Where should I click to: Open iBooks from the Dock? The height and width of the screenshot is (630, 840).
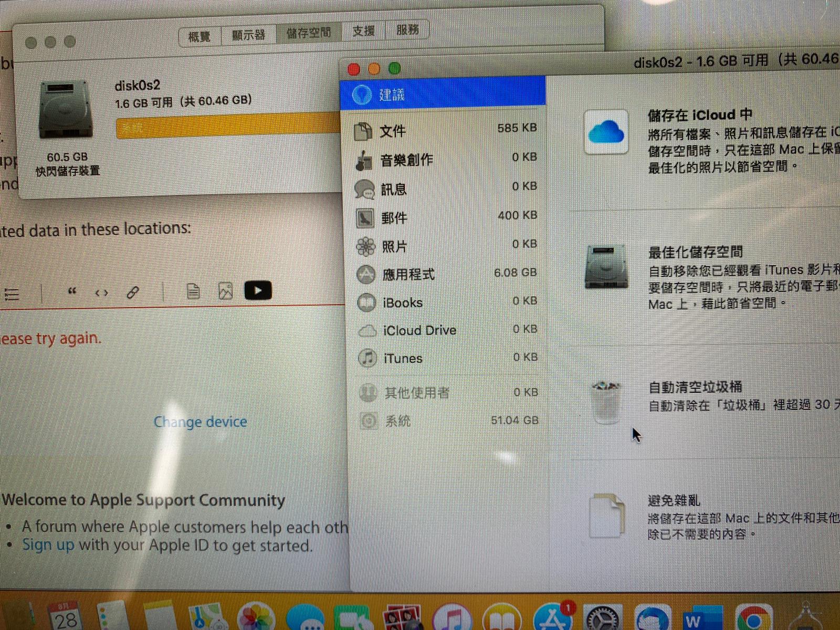[x=501, y=617]
